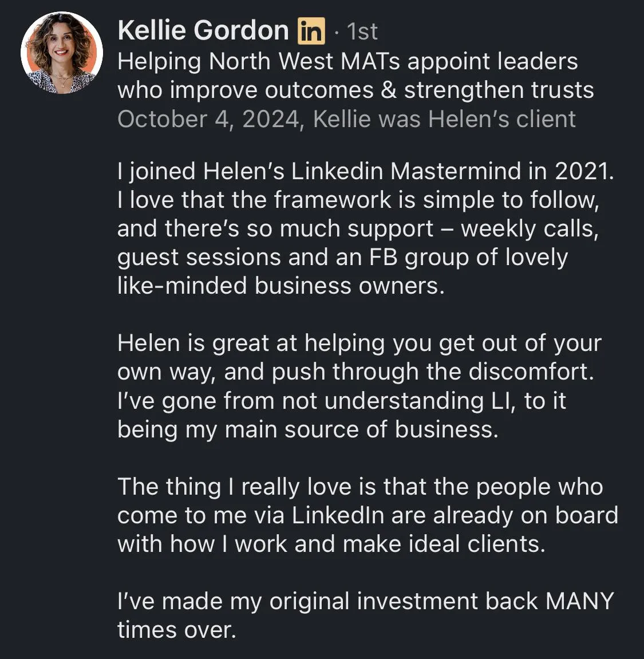Open Kellie Gordon's profile photo

click(x=61, y=52)
